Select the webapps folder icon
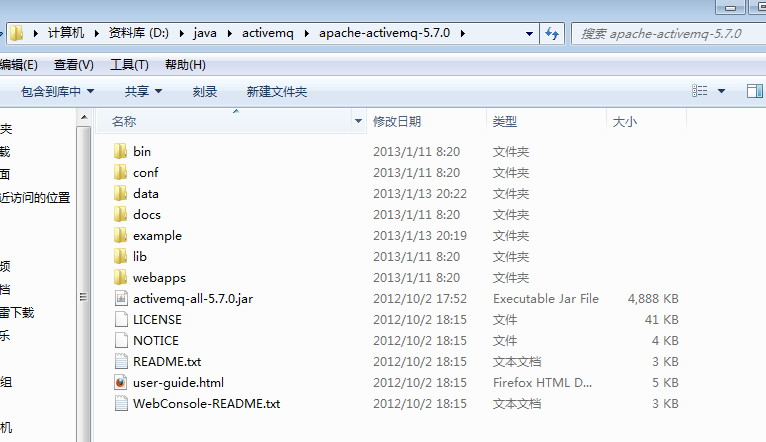 coord(120,277)
